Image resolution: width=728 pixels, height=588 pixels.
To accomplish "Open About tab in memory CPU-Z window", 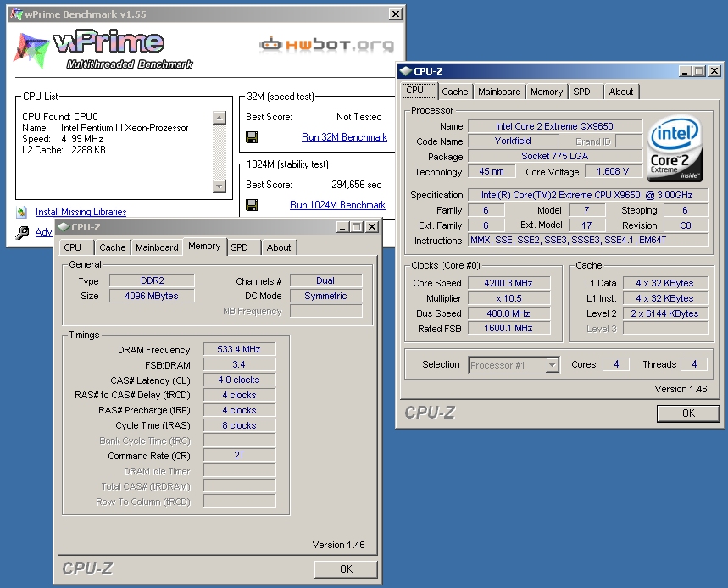I will click(279, 247).
